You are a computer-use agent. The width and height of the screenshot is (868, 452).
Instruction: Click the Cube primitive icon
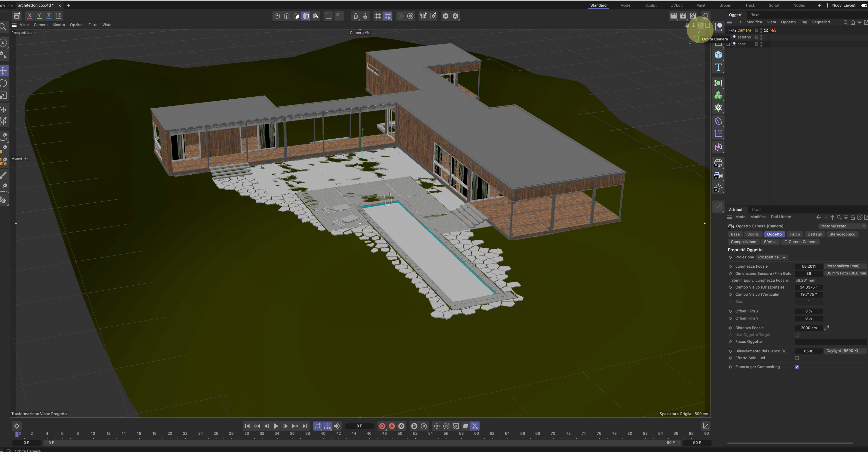718,55
